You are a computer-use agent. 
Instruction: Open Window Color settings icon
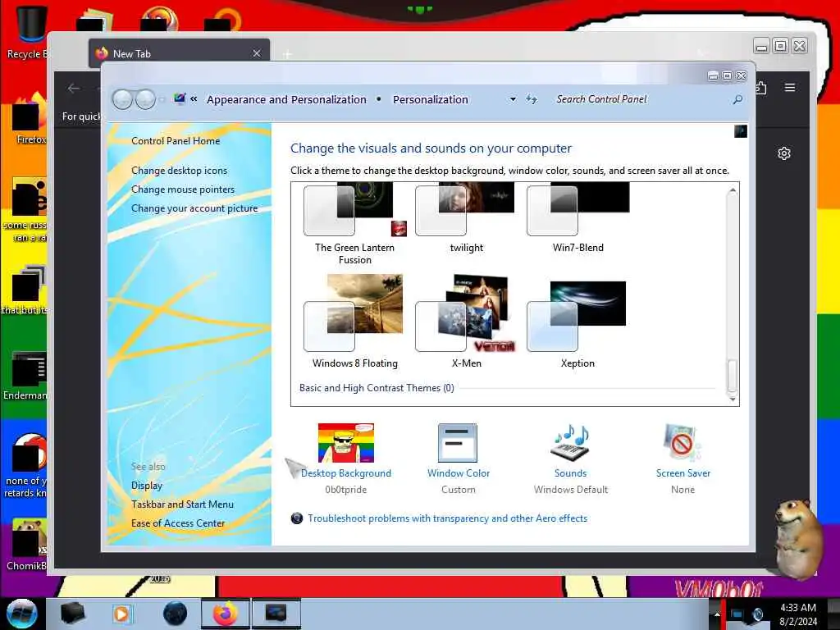(458, 443)
